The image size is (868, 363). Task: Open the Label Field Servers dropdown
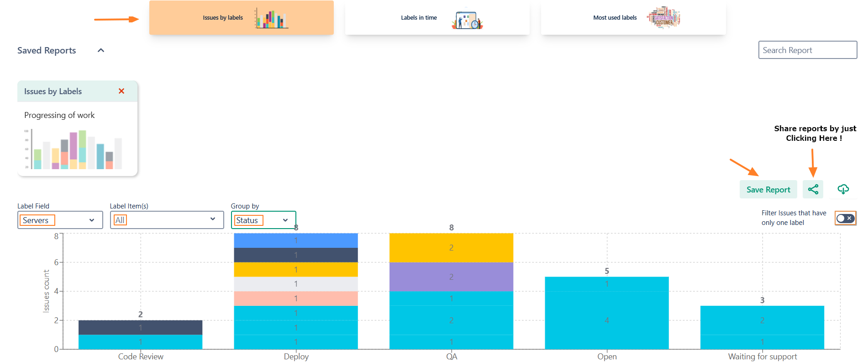[x=60, y=220]
